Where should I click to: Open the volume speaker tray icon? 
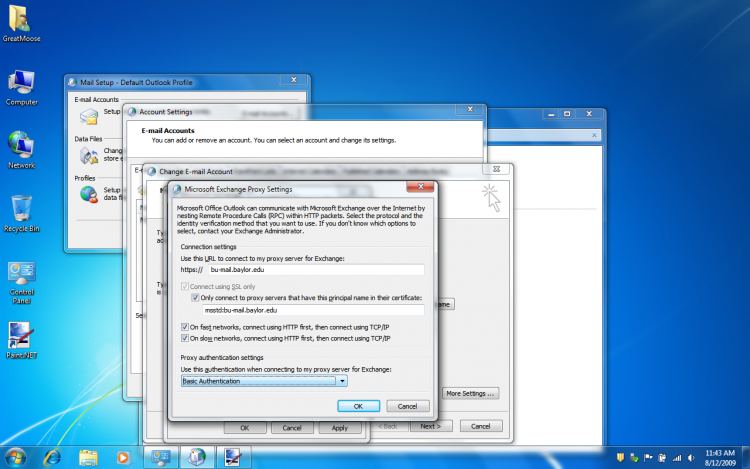click(x=691, y=458)
